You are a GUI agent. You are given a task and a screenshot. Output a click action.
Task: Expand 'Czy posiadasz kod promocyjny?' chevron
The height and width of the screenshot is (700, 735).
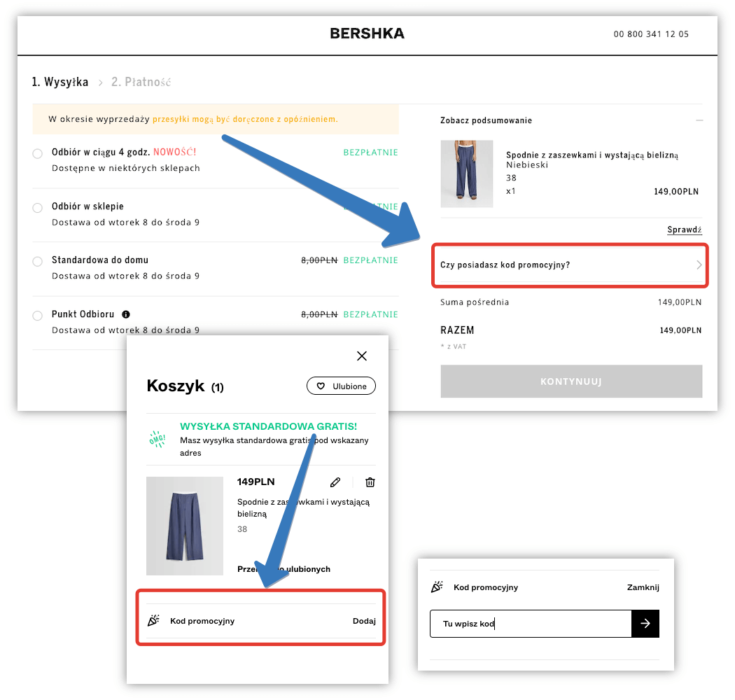(699, 265)
